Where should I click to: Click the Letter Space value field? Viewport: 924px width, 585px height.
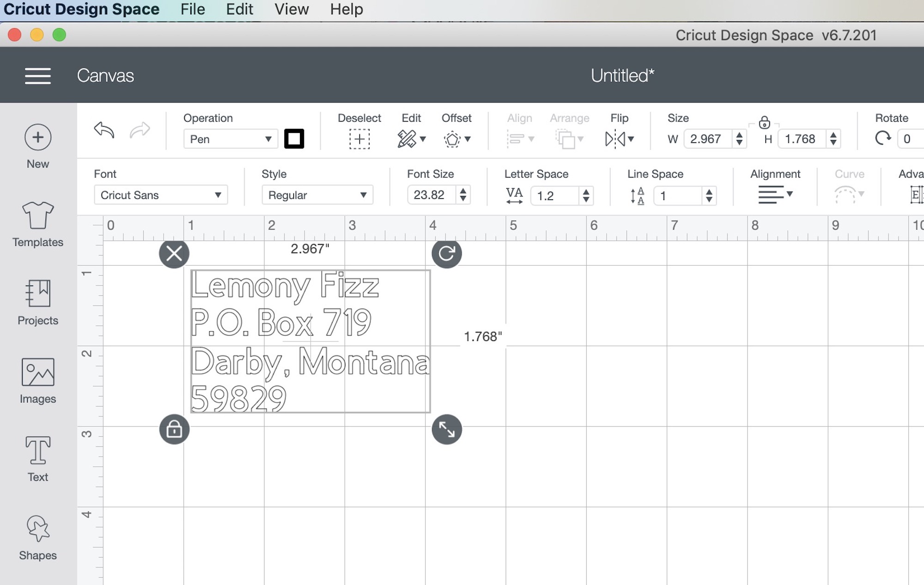(x=555, y=195)
